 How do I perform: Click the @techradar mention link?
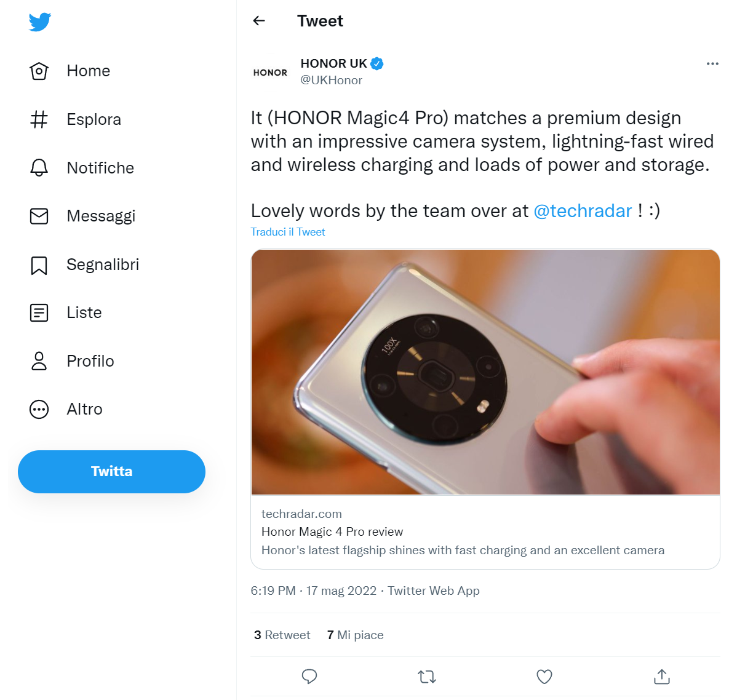coord(583,211)
